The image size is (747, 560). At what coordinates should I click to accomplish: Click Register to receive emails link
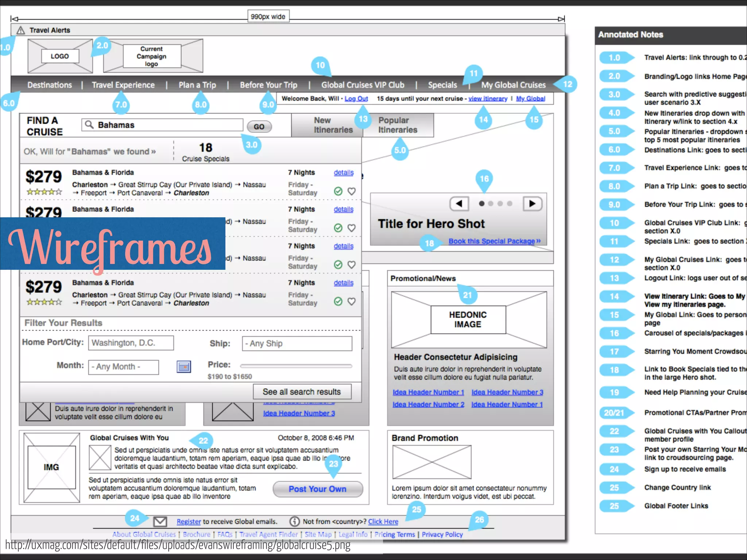(x=189, y=522)
